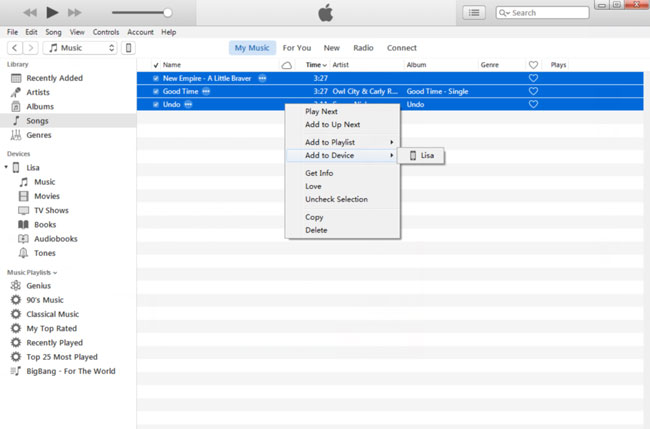Start playback with the Play button

52,12
